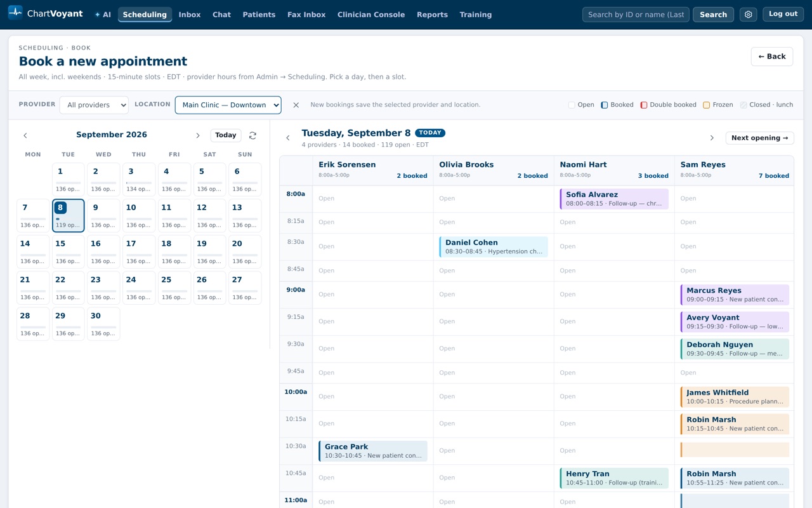The height and width of the screenshot is (508, 812).
Task: Click the Search button
Action: tap(713, 15)
